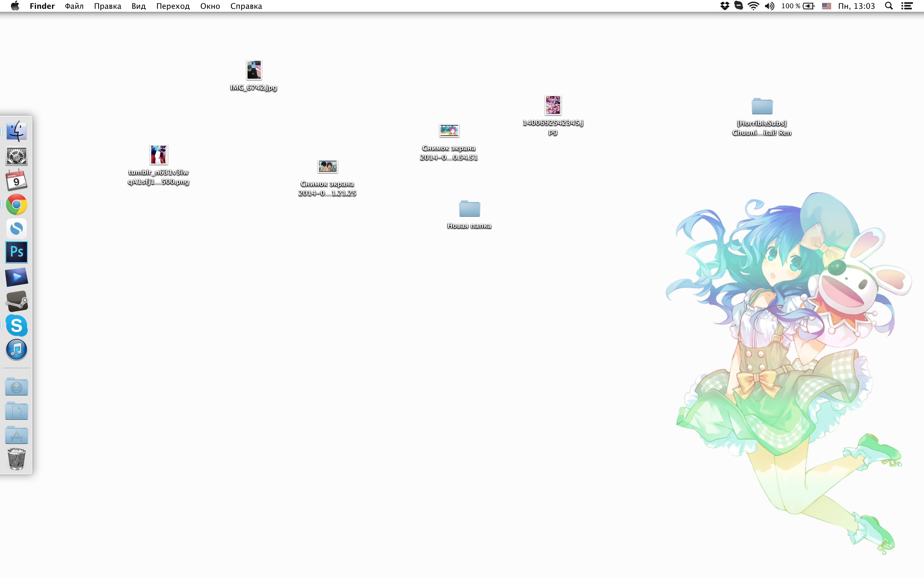This screenshot has height=578, width=924.
Task: Open Spotlight search magnifier
Action: (889, 6)
